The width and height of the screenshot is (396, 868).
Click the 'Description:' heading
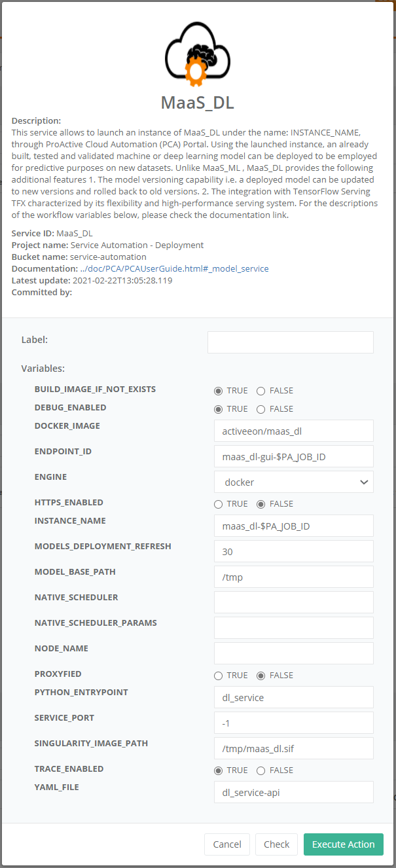click(x=36, y=120)
